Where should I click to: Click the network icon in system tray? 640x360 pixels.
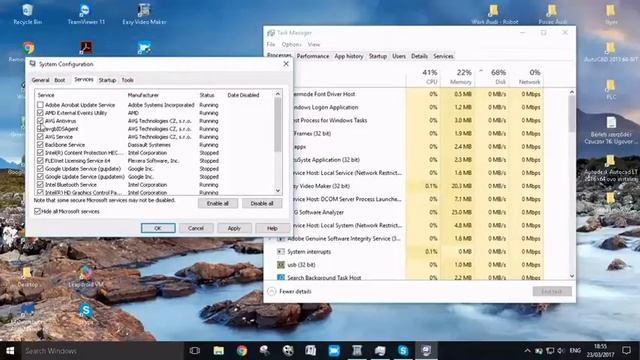[550, 351]
